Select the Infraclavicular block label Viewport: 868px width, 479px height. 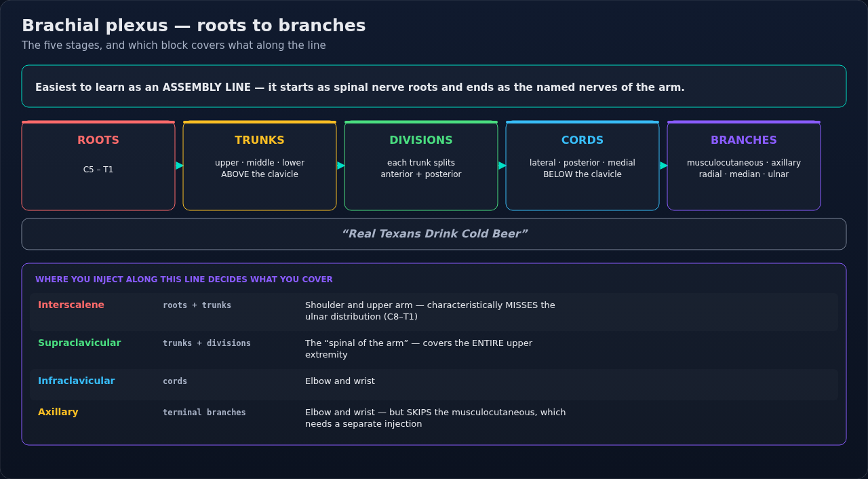(77, 381)
